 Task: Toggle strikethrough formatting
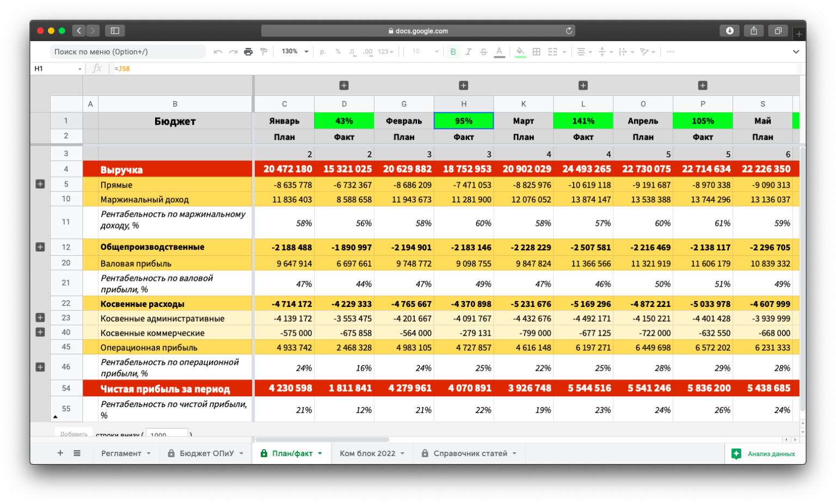[483, 52]
